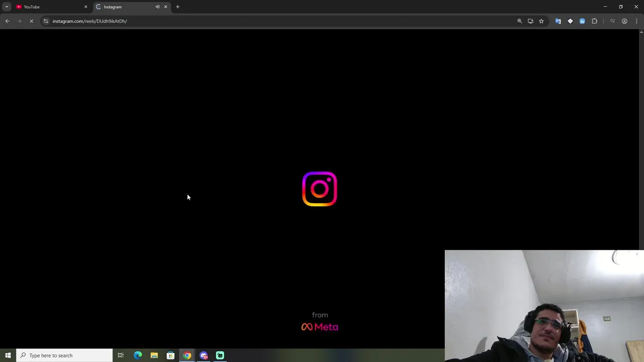Viewport: 644px width, 362px height.
Task: Go back to the previous page
Action: (x=7, y=21)
